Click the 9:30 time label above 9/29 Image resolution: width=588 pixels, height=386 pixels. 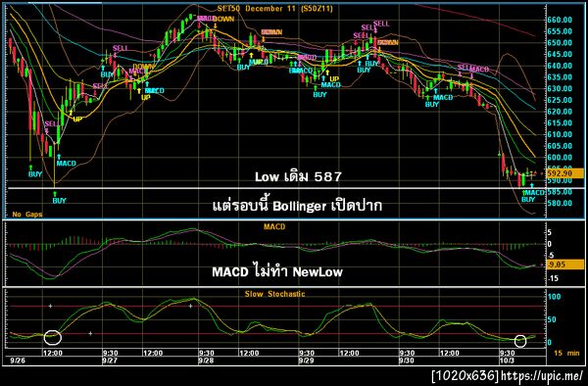click(307, 353)
